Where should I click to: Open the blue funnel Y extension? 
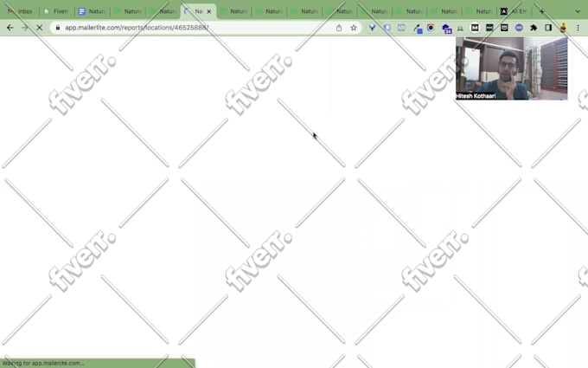pos(372,28)
